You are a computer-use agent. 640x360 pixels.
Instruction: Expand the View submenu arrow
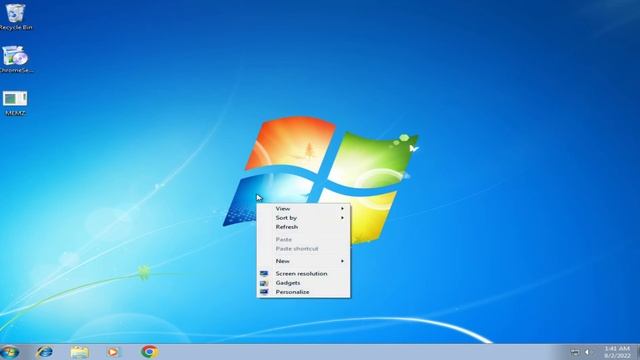[342, 209]
